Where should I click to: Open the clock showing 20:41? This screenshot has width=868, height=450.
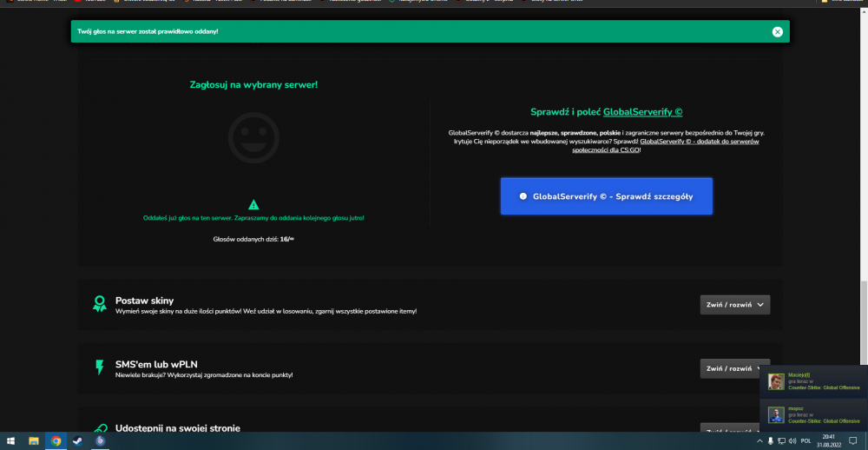(x=829, y=441)
